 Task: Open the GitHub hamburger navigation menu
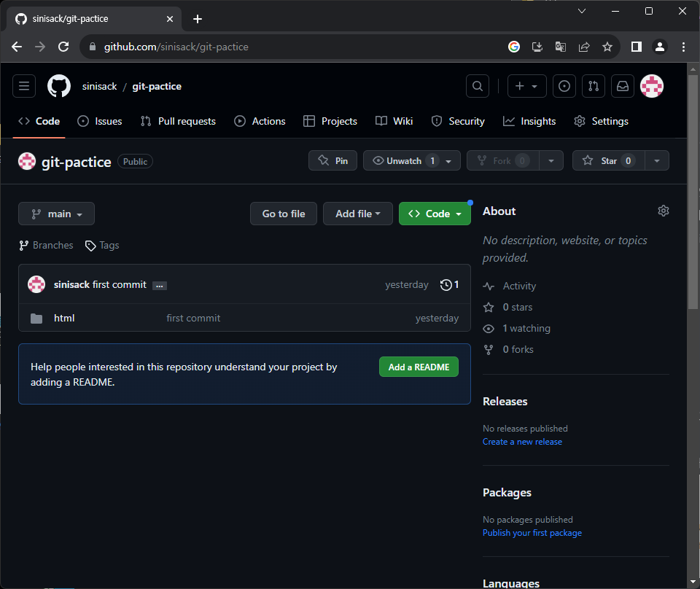[x=24, y=86]
